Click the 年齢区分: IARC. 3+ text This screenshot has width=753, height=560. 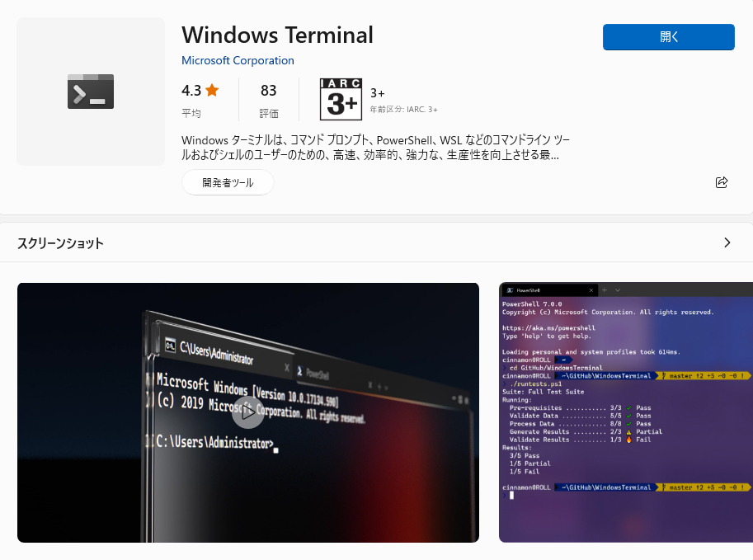403,110
